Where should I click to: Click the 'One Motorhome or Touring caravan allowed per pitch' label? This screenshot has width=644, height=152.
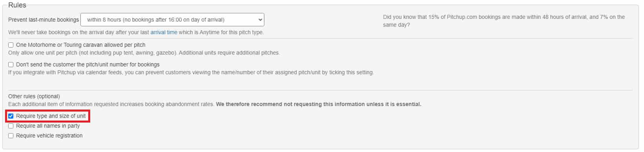(81, 45)
